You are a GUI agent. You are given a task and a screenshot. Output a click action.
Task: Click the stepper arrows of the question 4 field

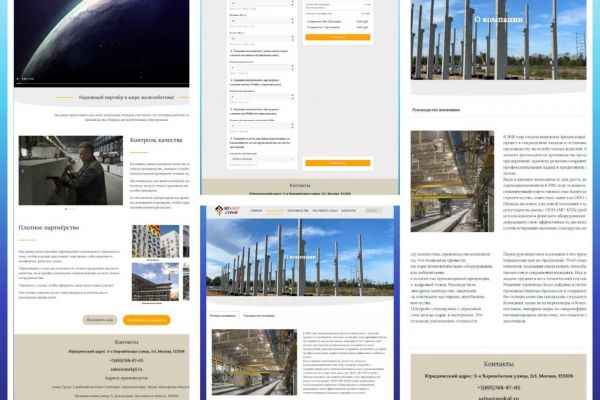[293, 96]
